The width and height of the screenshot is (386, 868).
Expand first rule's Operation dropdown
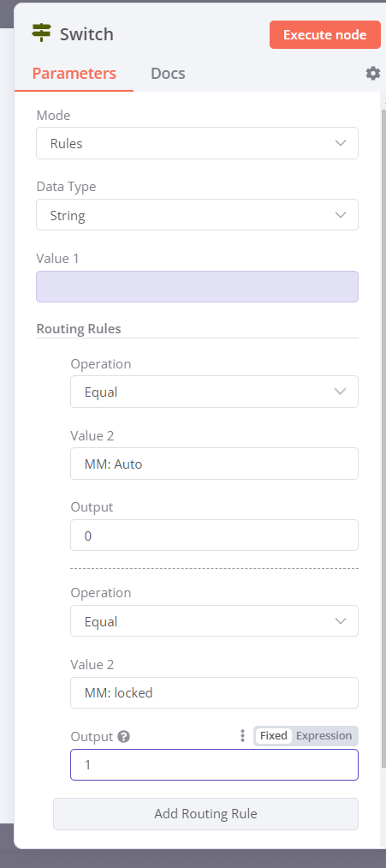(214, 392)
